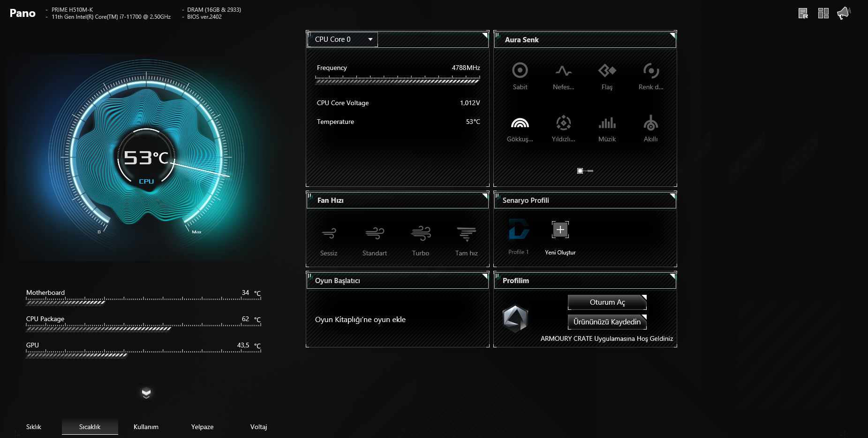Choose the Nefes breathing lighting effect
Image resolution: width=868 pixels, height=438 pixels.
563,76
